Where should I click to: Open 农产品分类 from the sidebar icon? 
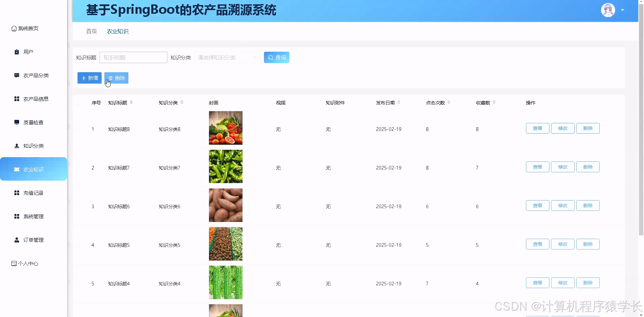click(16, 75)
